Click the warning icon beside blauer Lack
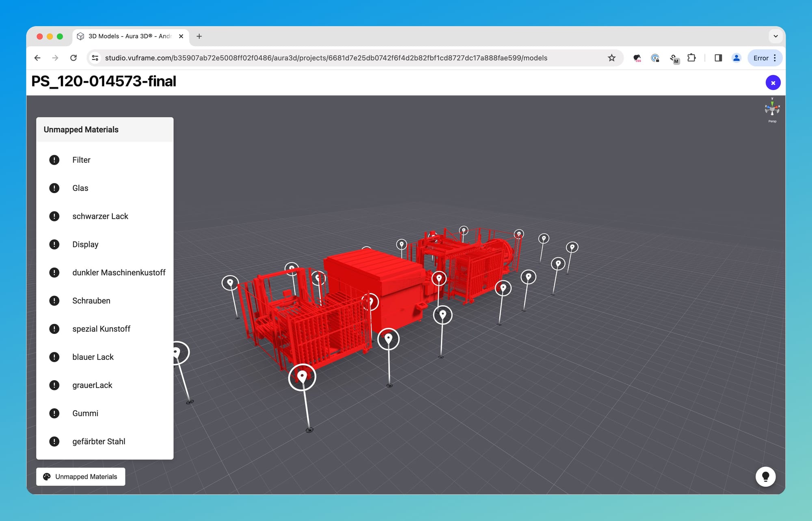812x521 pixels. [54, 357]
